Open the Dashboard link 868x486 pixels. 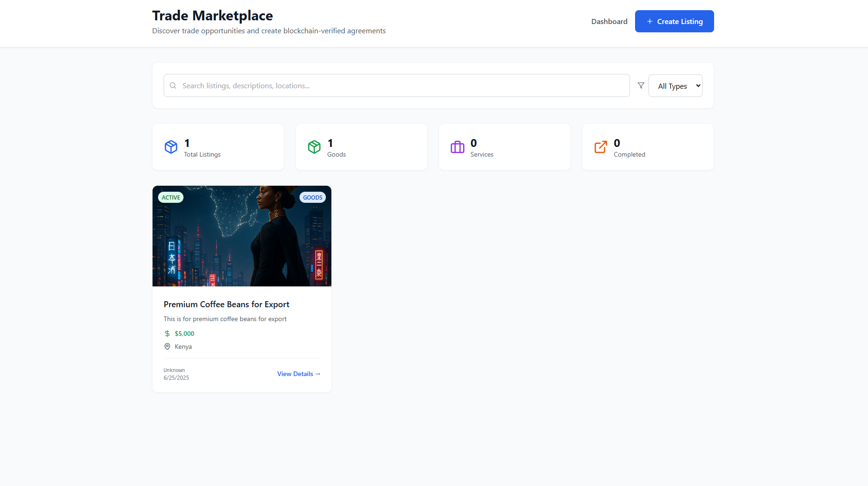point(609,21)
